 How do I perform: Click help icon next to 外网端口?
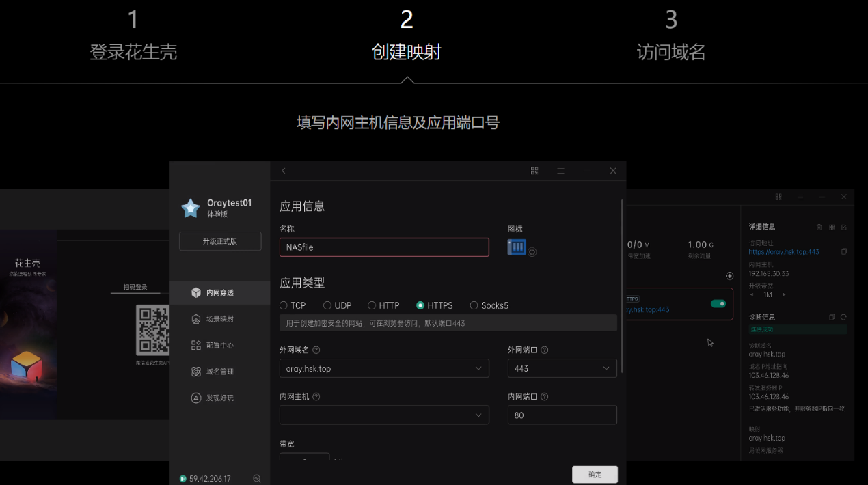click(545, 350)
